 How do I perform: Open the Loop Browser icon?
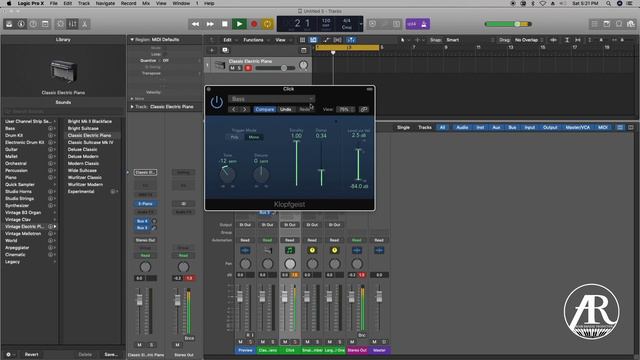(619, 24)
